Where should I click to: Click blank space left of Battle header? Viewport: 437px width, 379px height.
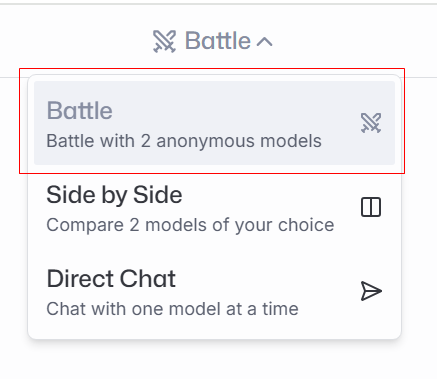(x=75, y=41)
